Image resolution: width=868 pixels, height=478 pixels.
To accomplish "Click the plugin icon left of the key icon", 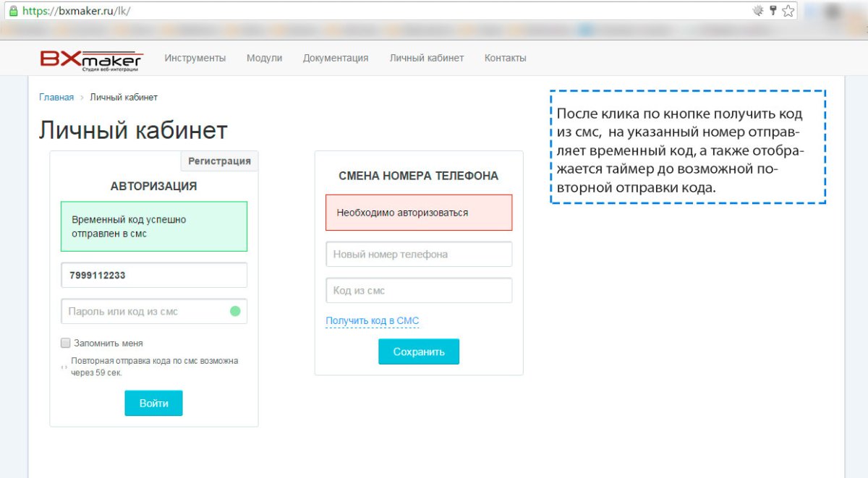I will click(757, 10).
